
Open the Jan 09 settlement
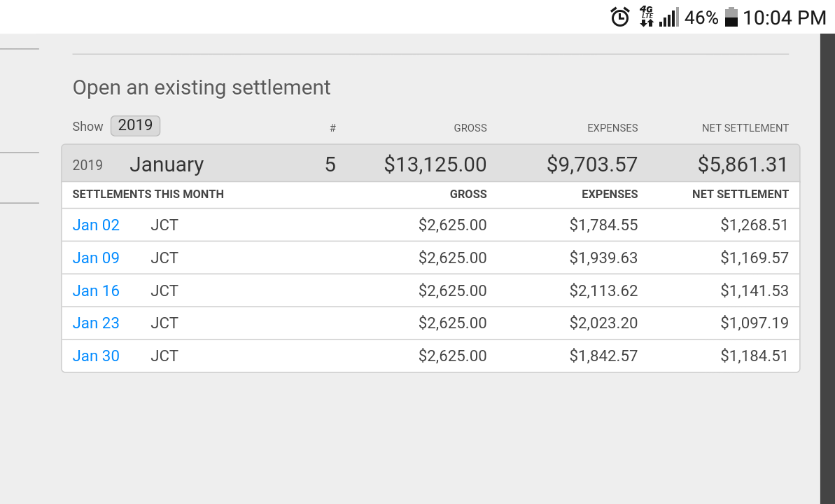click(96, 258)
